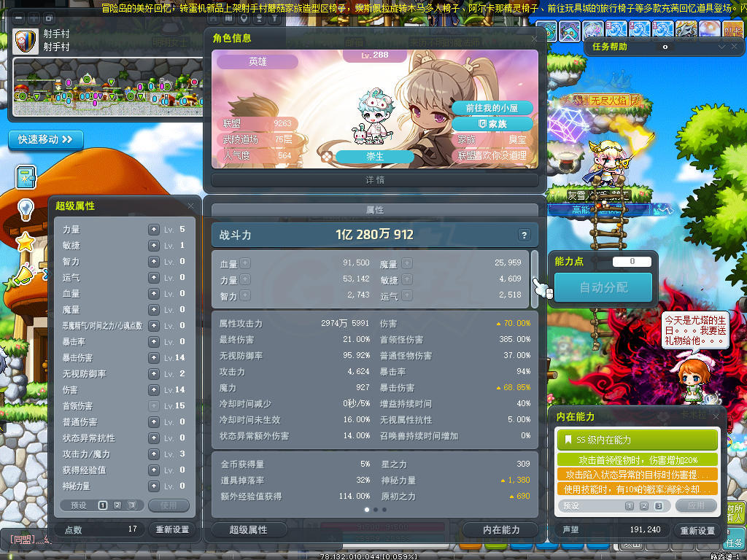Click plus button next to 运气 stat

407,296
